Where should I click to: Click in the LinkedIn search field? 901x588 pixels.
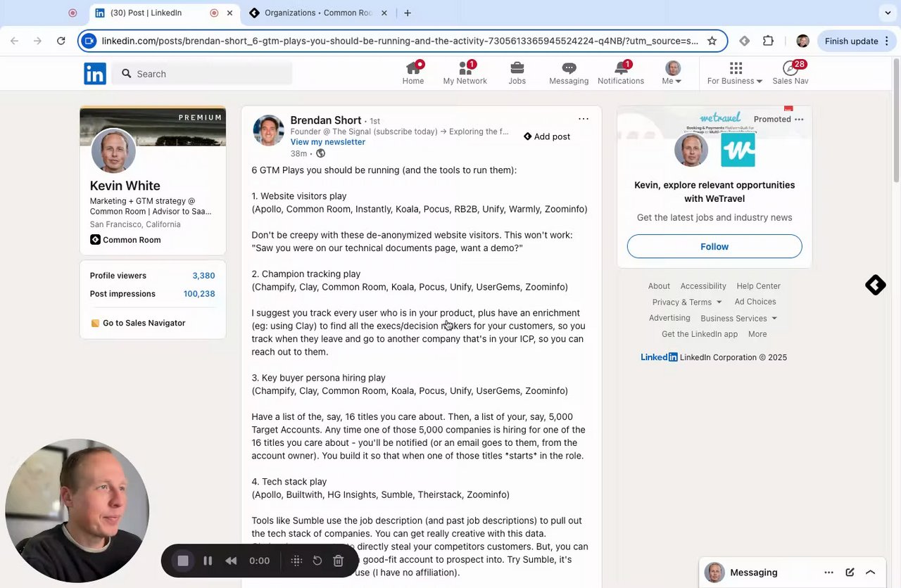click(202, 73)
